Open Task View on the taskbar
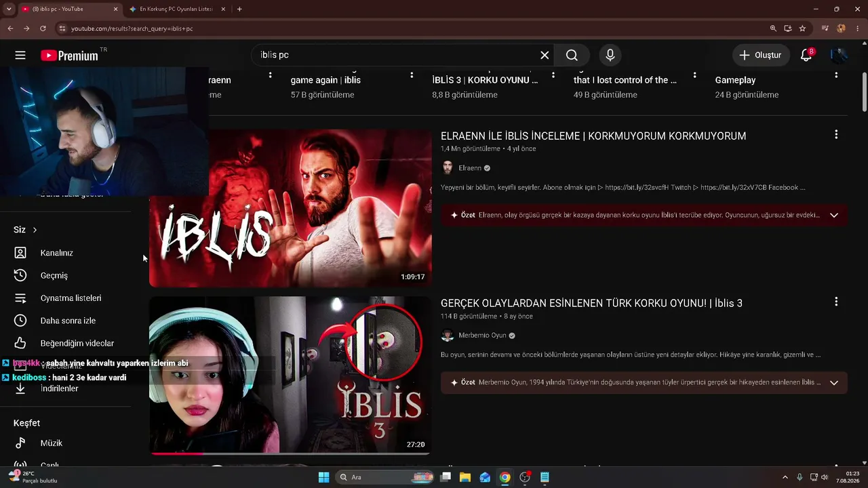 click(446, 477)
